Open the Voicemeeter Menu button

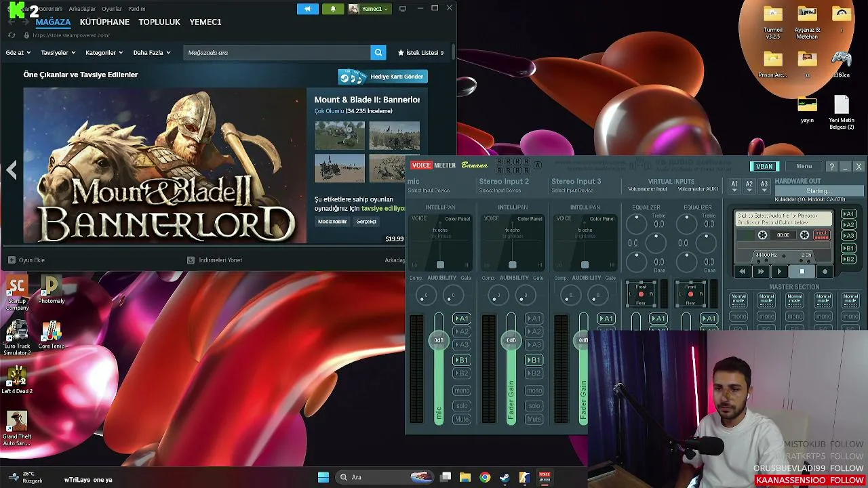pyautogui.click(x=804, y=167)
